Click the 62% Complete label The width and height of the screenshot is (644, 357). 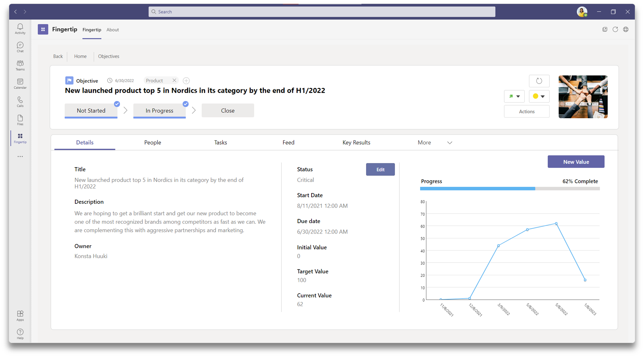click(580, 181)
